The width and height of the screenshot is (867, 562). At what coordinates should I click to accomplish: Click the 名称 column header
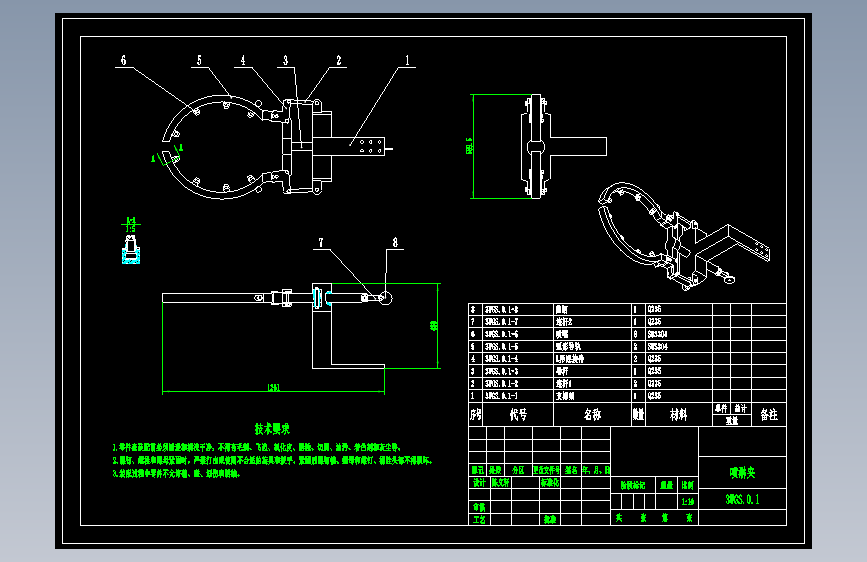coord(592,414)
